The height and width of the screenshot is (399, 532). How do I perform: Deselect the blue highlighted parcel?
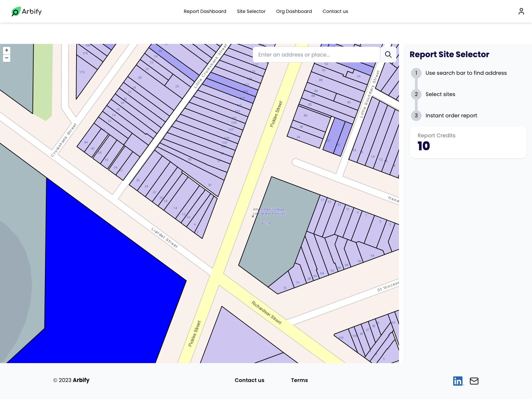coord(100,283)
